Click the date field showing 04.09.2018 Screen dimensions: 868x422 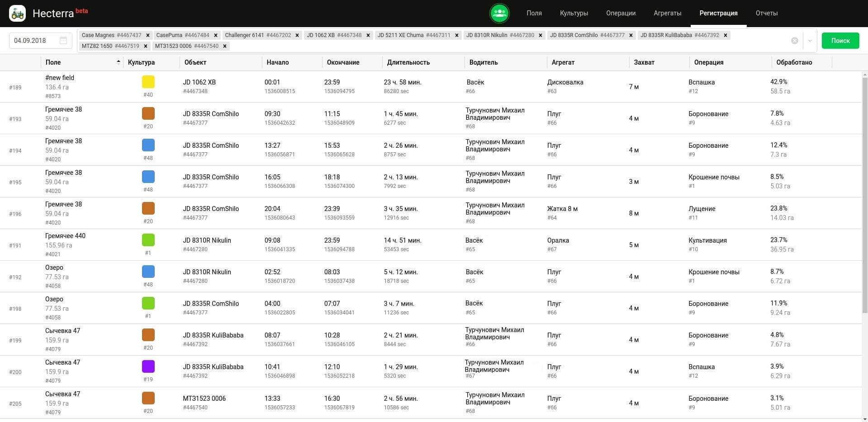pos(34,41)
